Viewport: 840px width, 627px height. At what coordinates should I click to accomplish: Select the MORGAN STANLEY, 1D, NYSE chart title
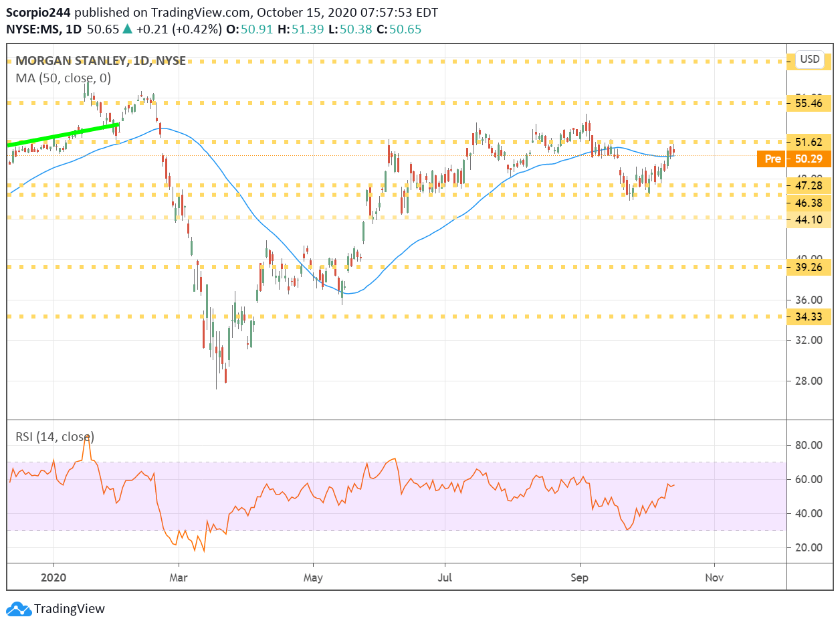pyautogui.click(x=100, y=60)
